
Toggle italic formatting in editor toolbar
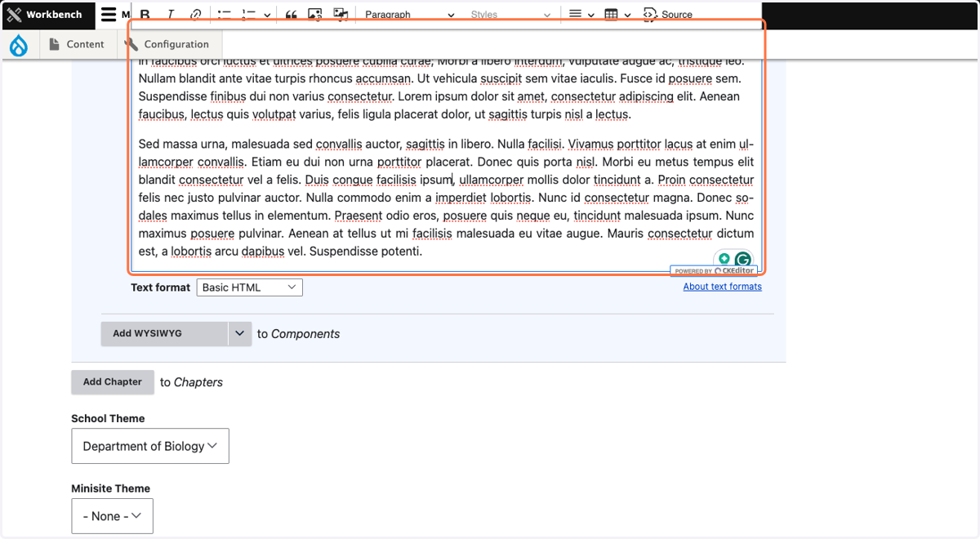click(171, 15)
